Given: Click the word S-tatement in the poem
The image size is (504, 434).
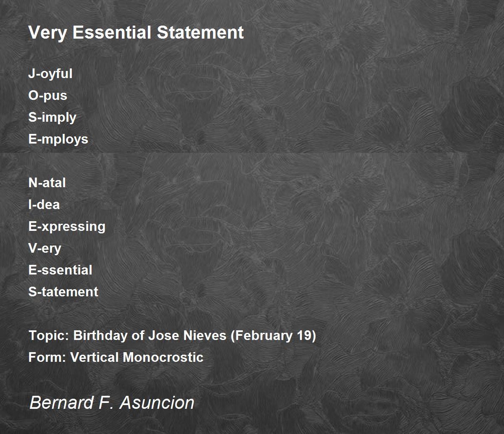Looking at the screenshot, I should click(63, 292).
